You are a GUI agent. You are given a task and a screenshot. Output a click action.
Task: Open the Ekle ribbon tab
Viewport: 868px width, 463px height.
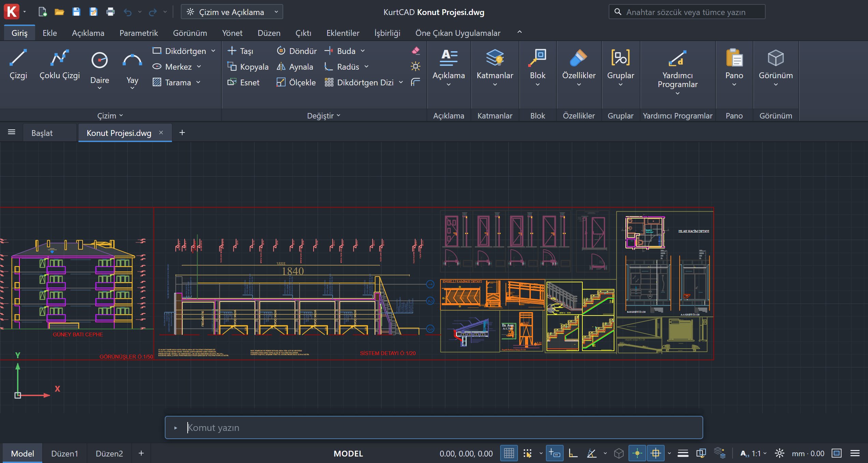(50, 33)
